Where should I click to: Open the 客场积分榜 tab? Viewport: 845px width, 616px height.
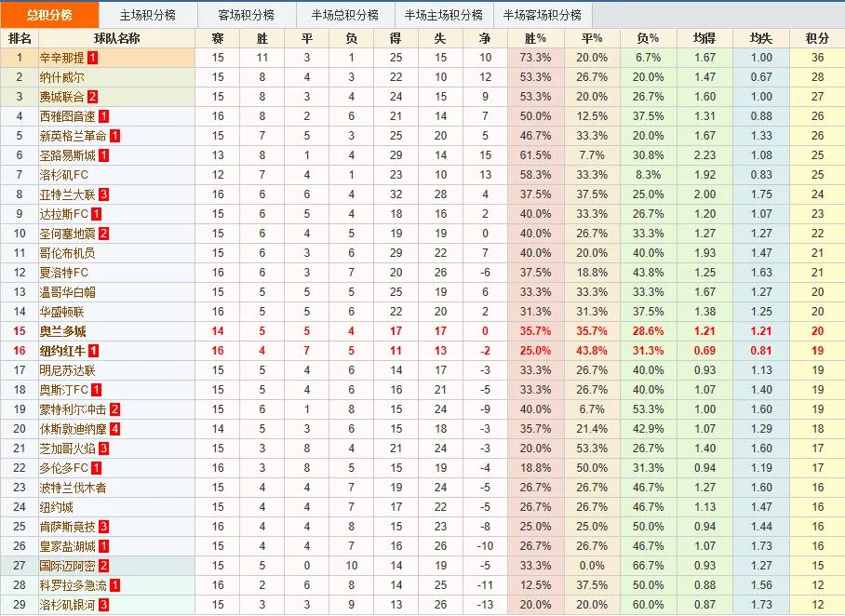[246, 15]
